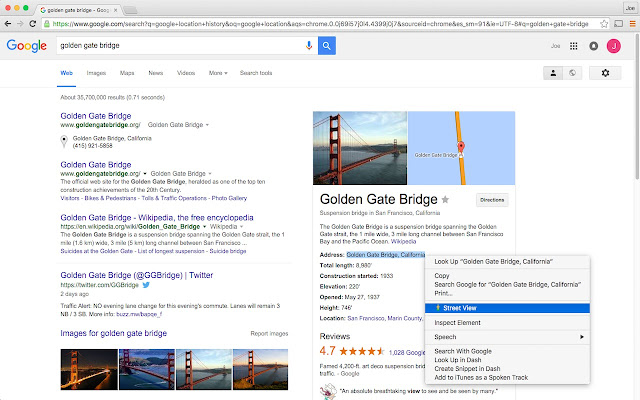640x400 pixels.
Task: Click the Twitter bird icon next to GGBridge URL
Action: (x=146, y=285)
